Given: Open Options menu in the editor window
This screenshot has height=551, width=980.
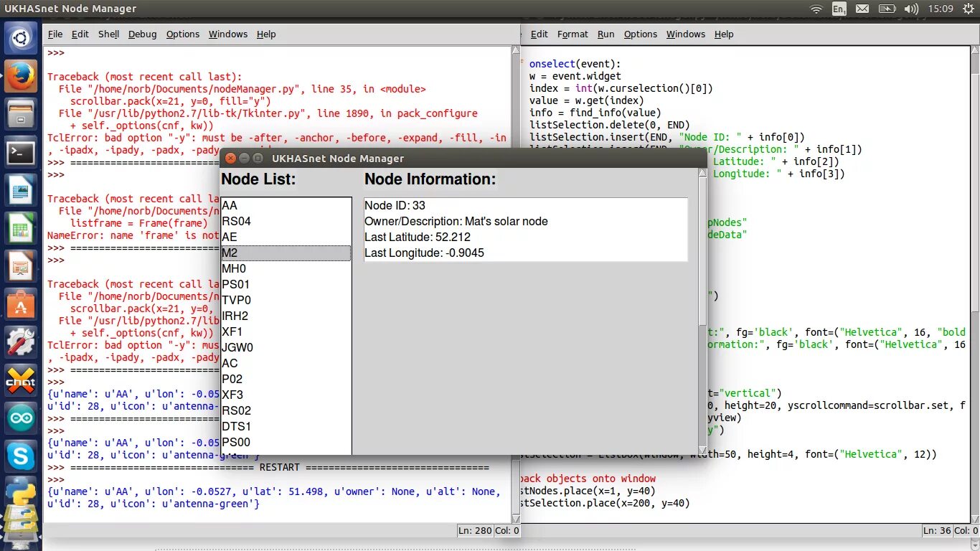Looking at the screenshot, I should pos(641,34).
